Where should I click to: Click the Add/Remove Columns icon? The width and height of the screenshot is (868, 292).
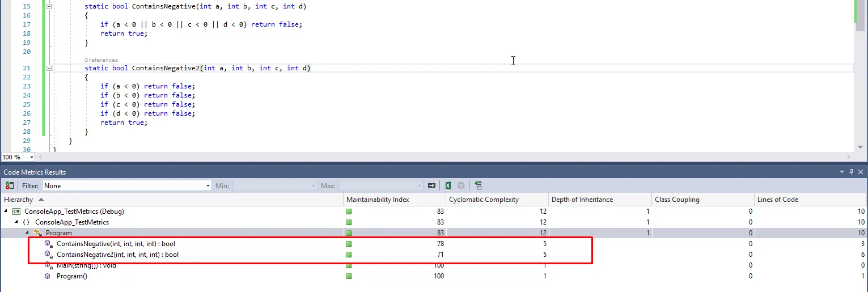pyautogui.click(x=478, y=185)
